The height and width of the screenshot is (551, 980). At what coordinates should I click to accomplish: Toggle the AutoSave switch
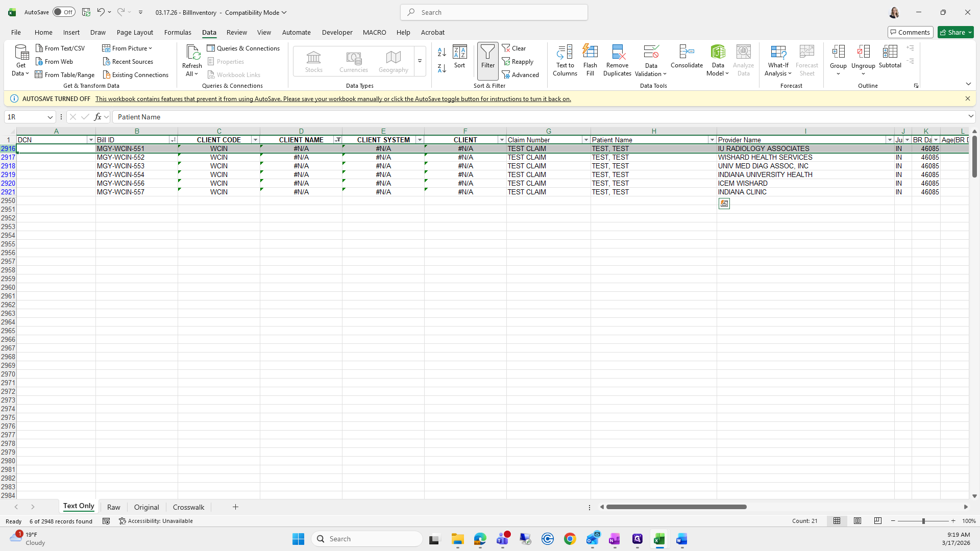tap(64, 12)
